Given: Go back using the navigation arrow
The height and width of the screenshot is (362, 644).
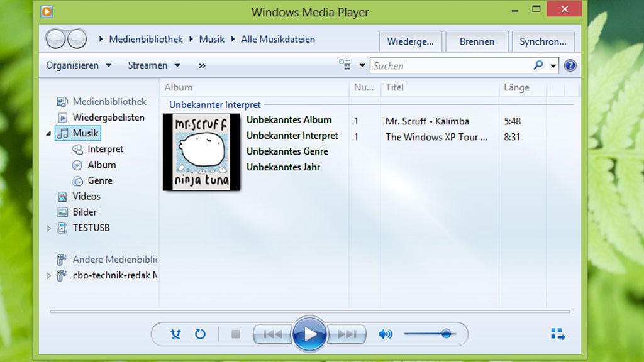Looking at the screenshot, I should 57,38.
